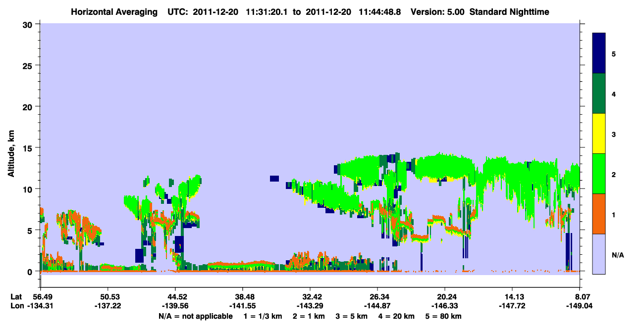
Task: Click longitude value -146.33
Action: 445,306
